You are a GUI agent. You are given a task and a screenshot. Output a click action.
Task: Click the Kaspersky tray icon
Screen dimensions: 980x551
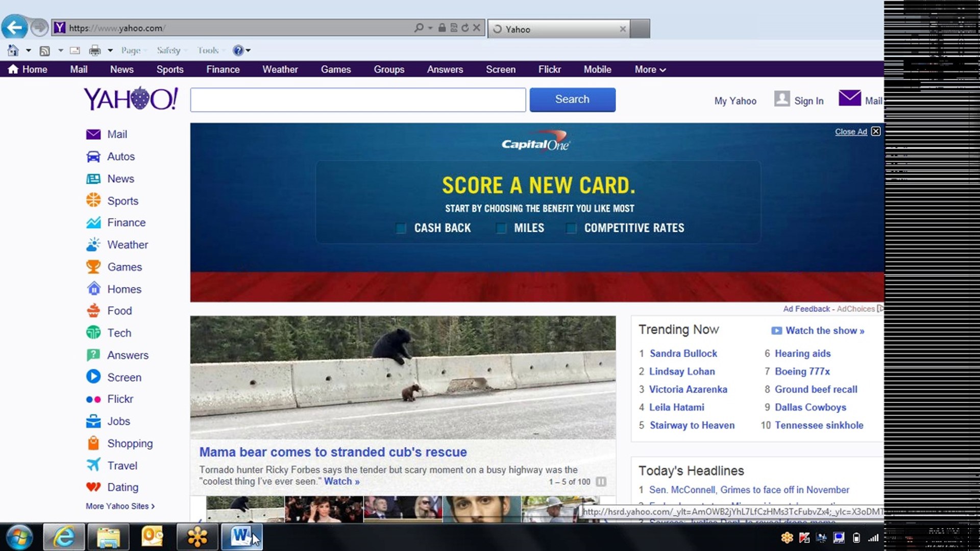tap(804, 538)
